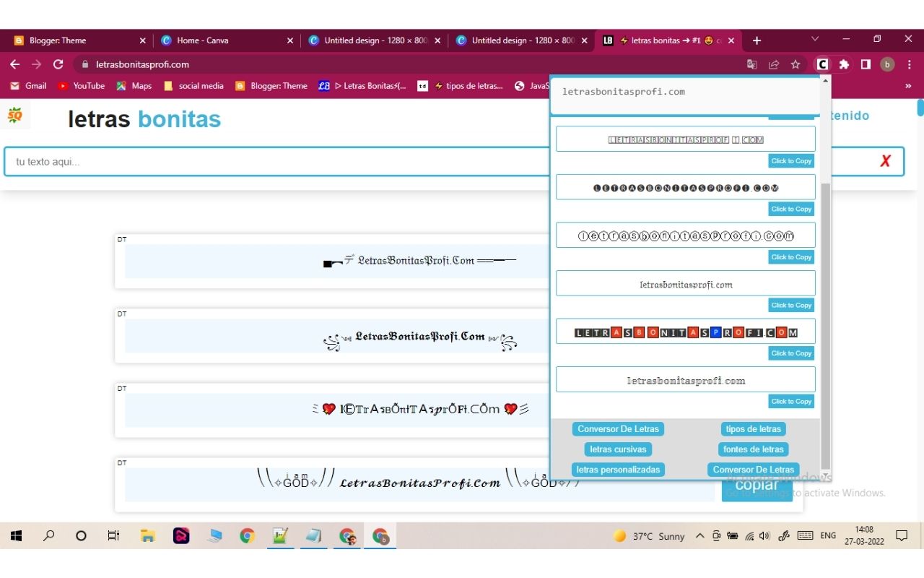This screenshot has width=924, height=578.
Task: Switch to first Untitled design tab
Action: click(374, 40)
